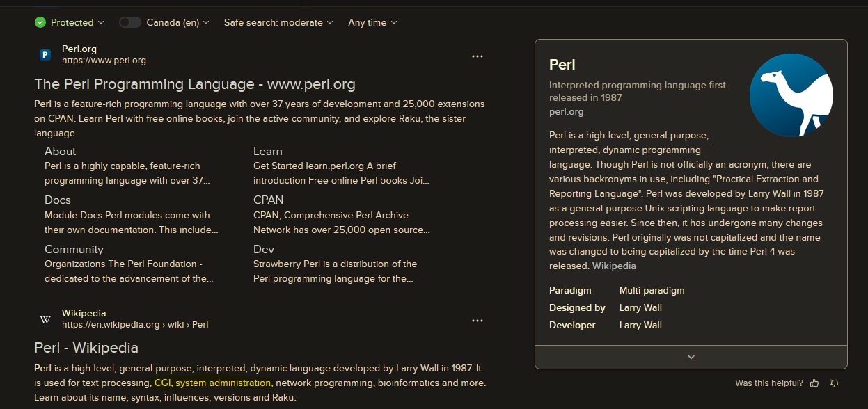Screen dimensions: 868x409
Task: Click the Wikipedia site name label
Action: pos(84,313)
